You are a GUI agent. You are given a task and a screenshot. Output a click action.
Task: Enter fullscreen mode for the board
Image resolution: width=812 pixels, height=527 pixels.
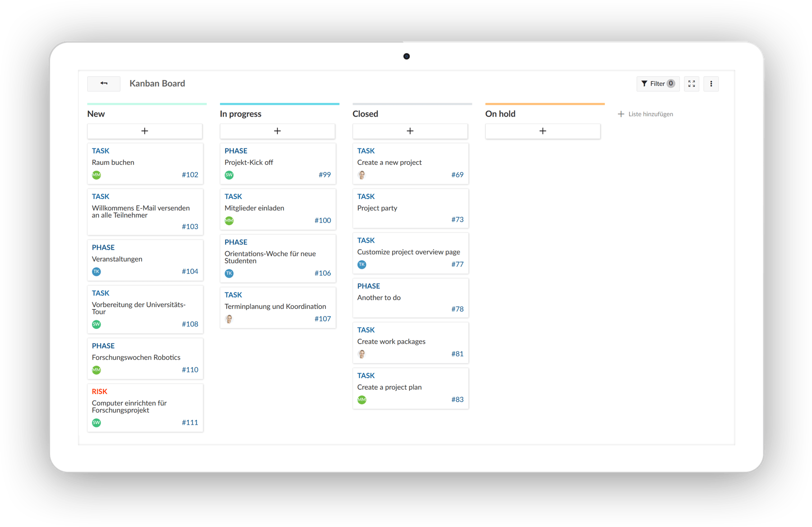[692, 84]
